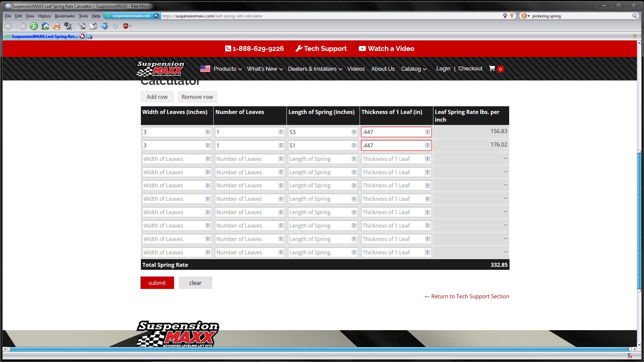644x362 pixels.
Task: Submit the spring rate calculation
Action: (x=157, y=283)
